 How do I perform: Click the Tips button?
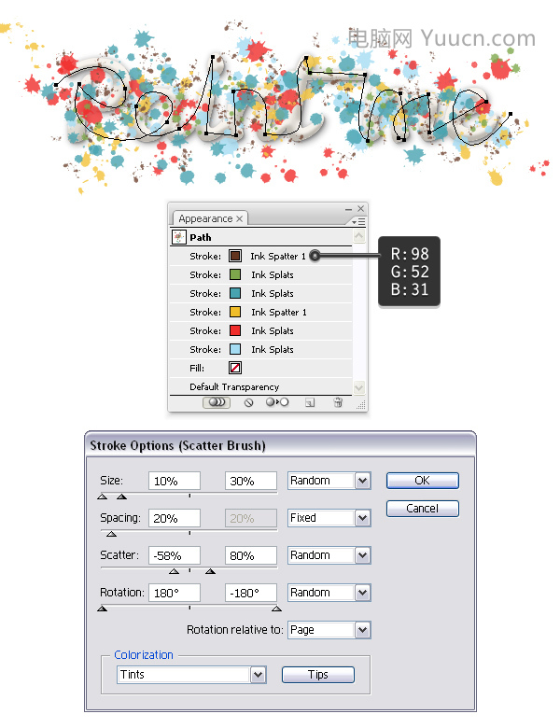[318, 675]
